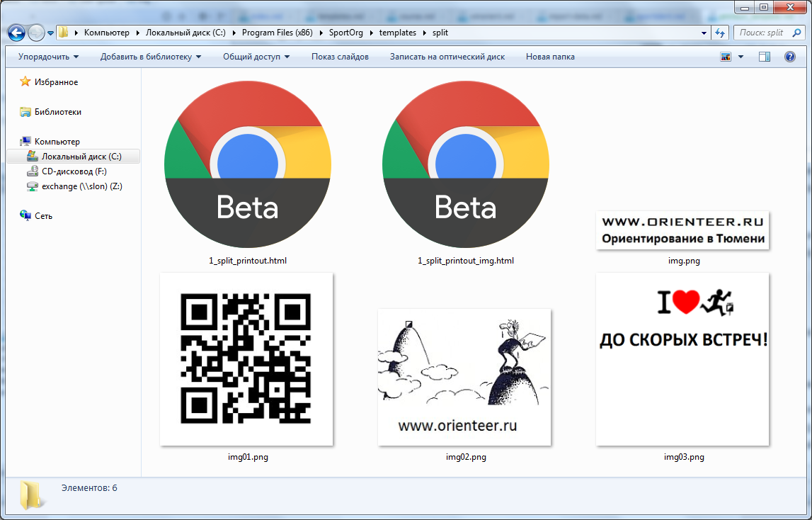Image resolution: width=812 pixels, height=520 pixels.
Task: Select 'Компьютер' in navigation pane
Action: pyautogui.click(x=57, y=141)
